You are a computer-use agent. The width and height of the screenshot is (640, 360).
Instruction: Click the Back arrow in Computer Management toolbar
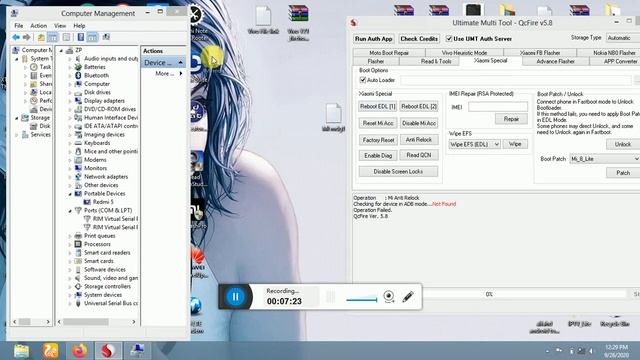(x=16, y=38)
